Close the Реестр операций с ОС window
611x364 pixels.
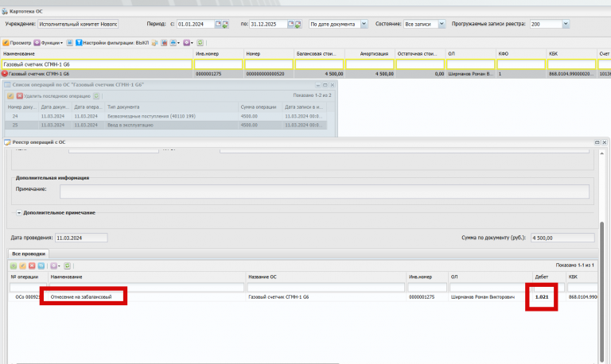pos(605,142)
